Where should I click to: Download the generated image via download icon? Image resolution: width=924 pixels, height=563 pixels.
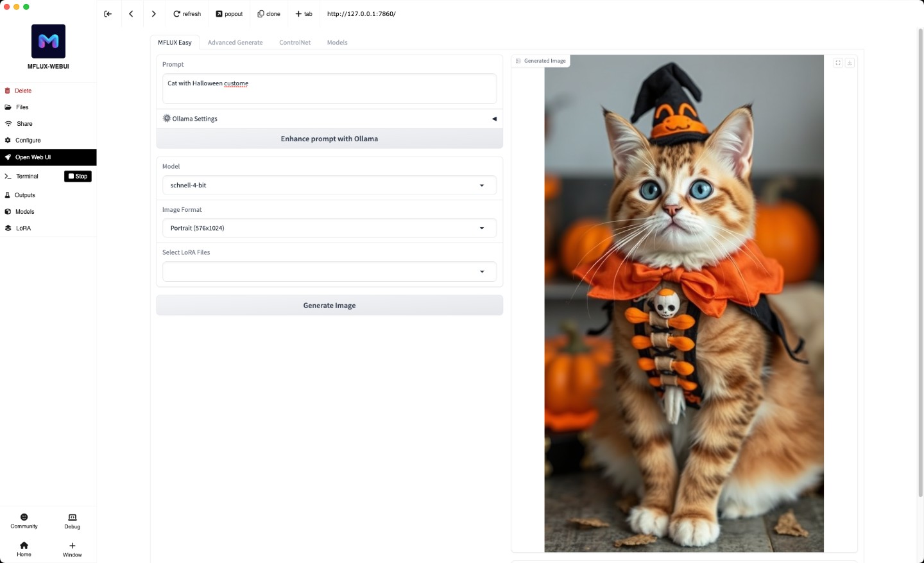(850, 63)
